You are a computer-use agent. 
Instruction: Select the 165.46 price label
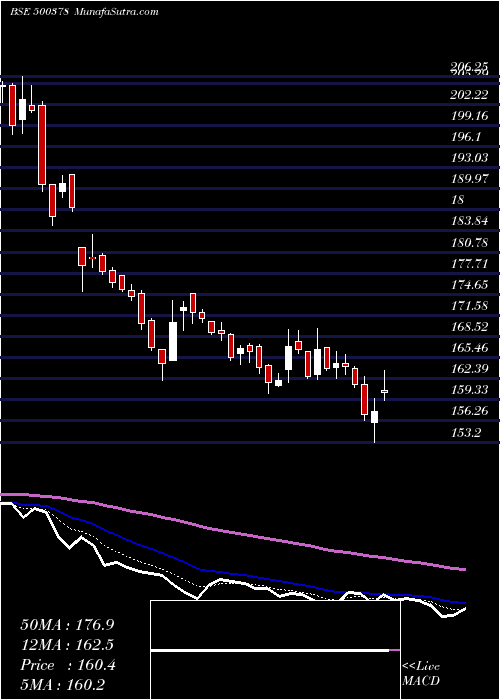[x=471, y=348]
